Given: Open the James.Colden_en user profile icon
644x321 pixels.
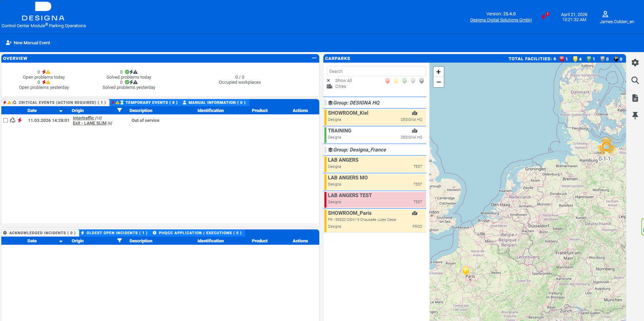Looking at the screenshot, I should (x=605, y=14).
